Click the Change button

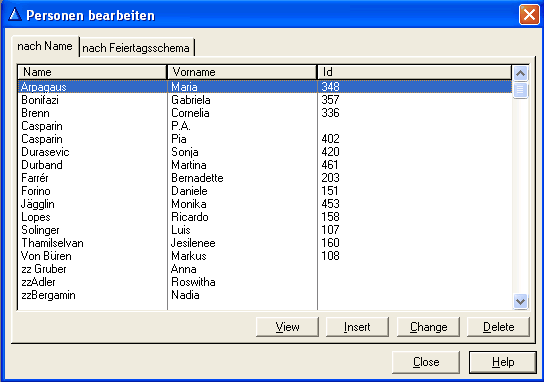click(428, 327)
